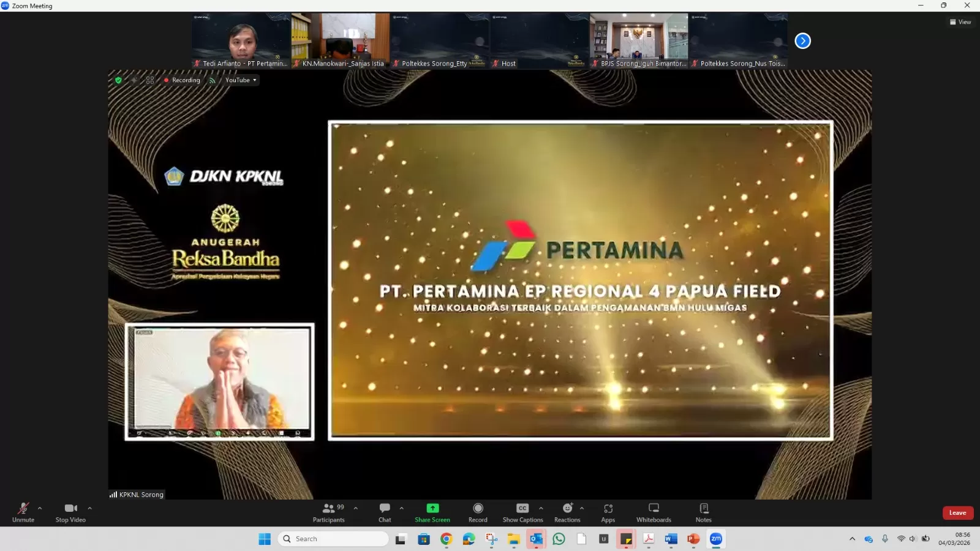Open Microsoft Edge from the taskbar
980x551 pixels.
(x=469, y=539)
